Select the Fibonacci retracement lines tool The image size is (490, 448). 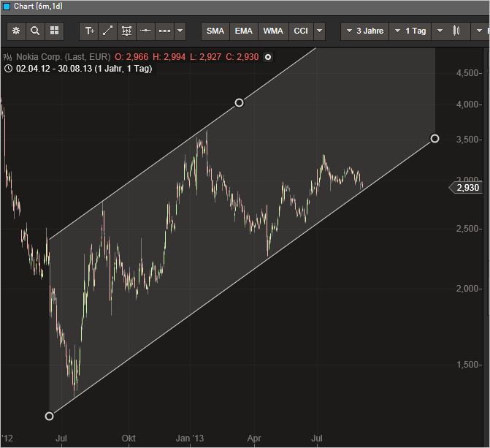pos(126,31)
